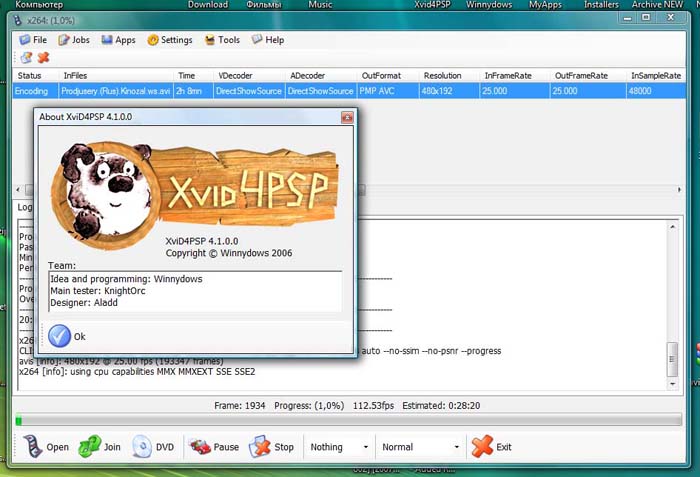Click the edit job icon in toolbar
The width and height of the screenshot is (700, 477).
click(x=25, y=58)
